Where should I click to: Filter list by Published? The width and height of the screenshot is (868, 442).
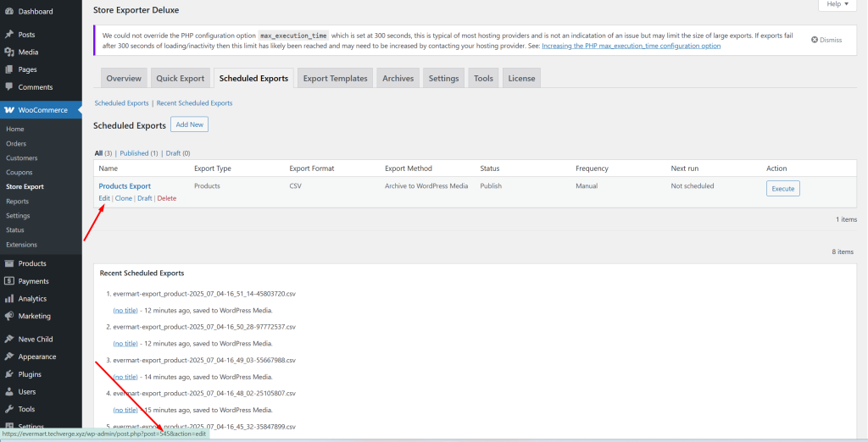click(134, 153)
